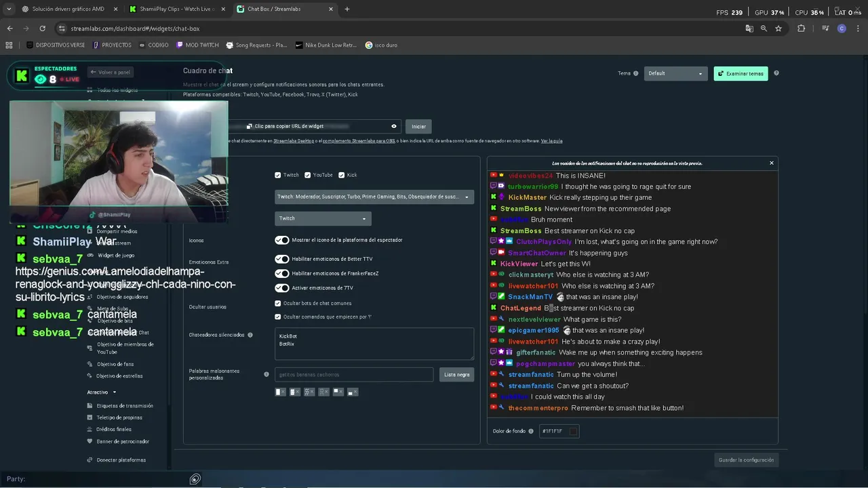Screen dimensions: 868x488
Task: Close the chat preview panel with X
Action: click(x=771, y=163)
